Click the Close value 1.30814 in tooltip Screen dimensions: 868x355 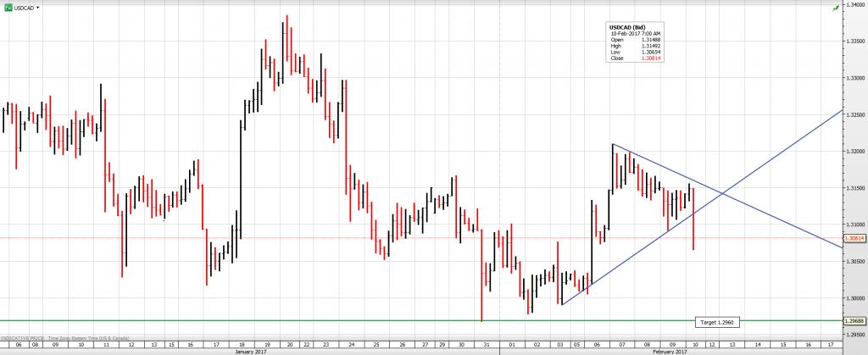coord(628,58)
